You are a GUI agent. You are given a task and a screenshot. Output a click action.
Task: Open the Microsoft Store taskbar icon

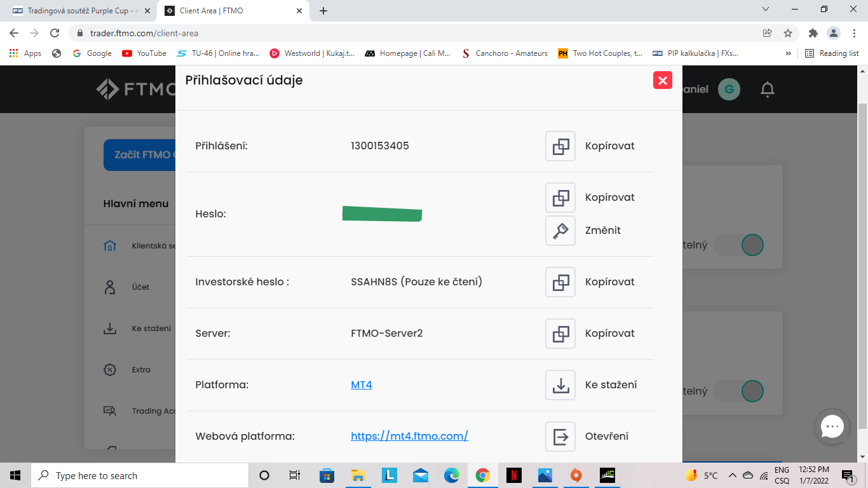[x=327, y=475]
